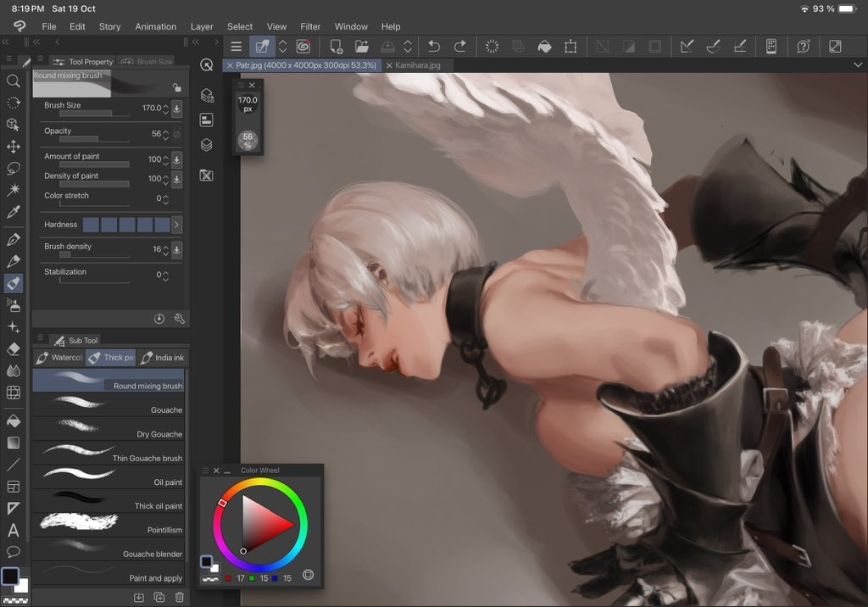Viewport: 868px width, 607px height.
Task: Click the Undo arrow in the command bar
Action: click(434, 47)
